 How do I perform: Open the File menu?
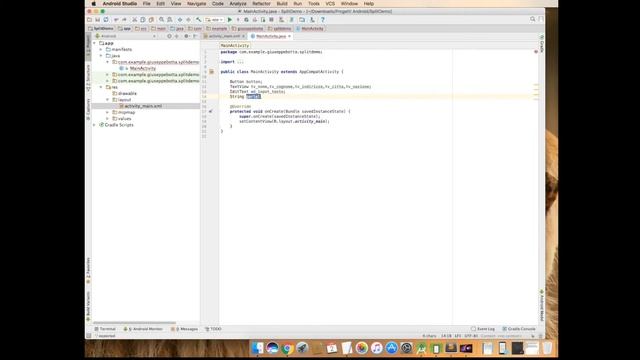pos(147,4)
